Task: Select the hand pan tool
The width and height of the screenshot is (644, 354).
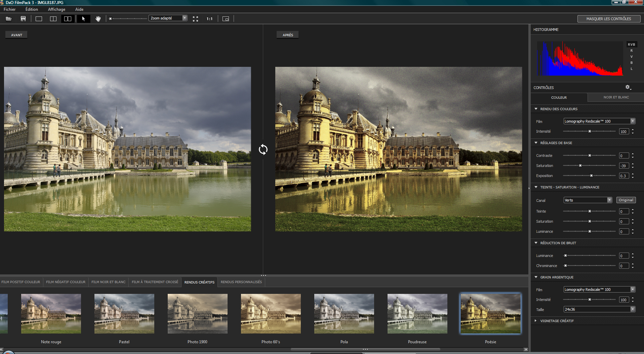Action: tap(98, 19)
